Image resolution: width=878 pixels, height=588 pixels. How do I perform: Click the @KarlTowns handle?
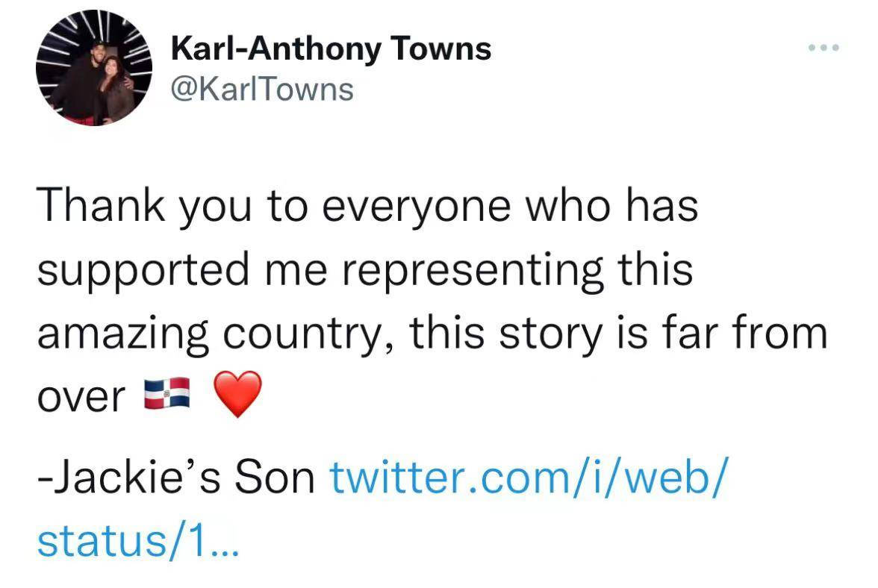[262, 89]
